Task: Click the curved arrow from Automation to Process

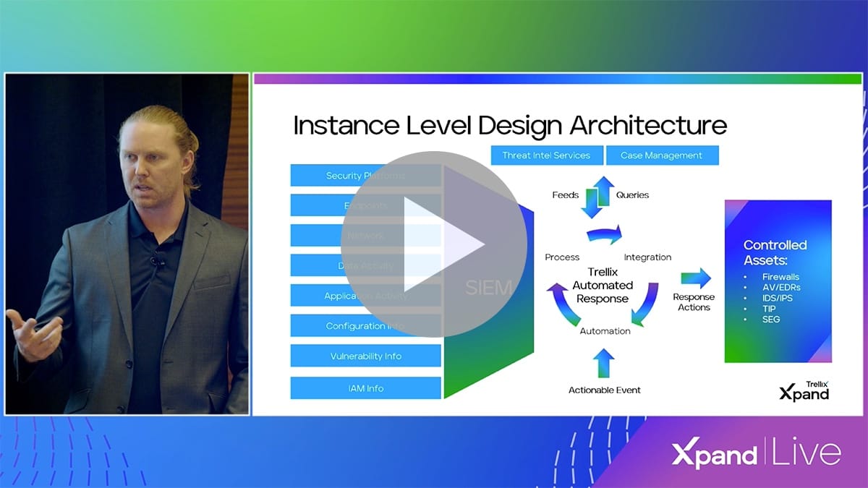Action: tap(562, 304)
